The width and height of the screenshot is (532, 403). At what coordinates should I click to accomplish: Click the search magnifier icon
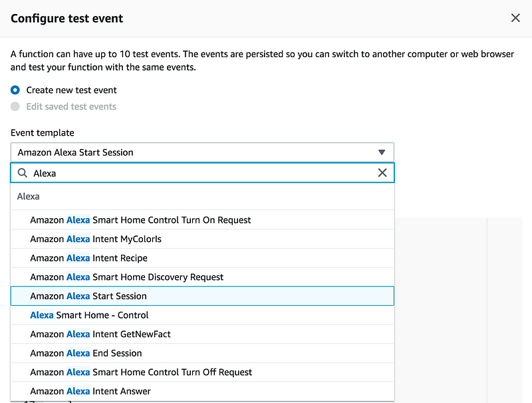coord(23,173)
